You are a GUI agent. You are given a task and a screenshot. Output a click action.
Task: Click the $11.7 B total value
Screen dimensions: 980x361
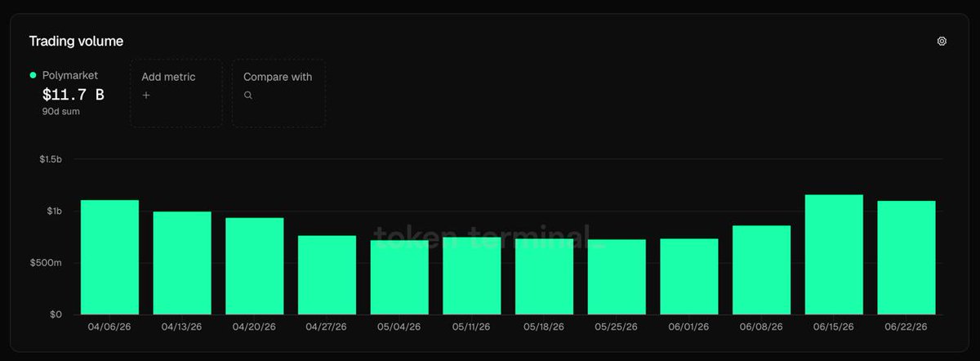tap(73, 95)
